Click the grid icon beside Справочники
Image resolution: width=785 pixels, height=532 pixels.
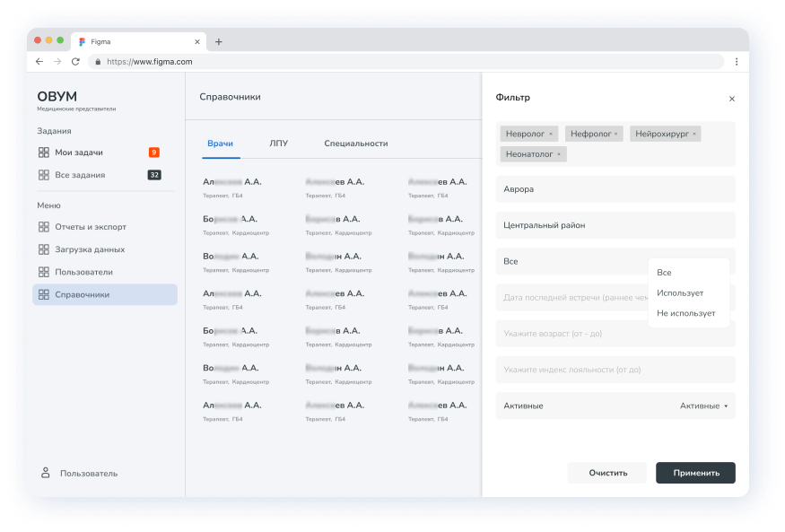click(x=44, y=293)
